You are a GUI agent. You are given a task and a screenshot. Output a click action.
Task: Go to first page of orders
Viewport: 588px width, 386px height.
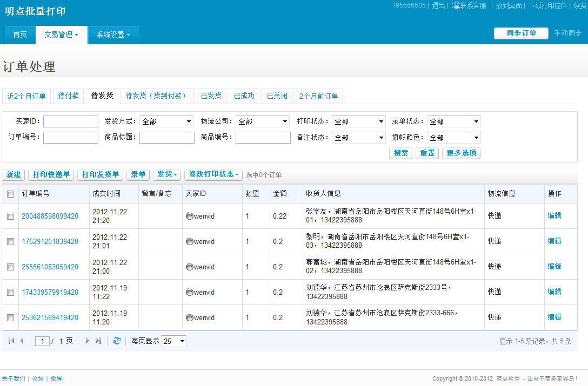click(x=11, y=341)
